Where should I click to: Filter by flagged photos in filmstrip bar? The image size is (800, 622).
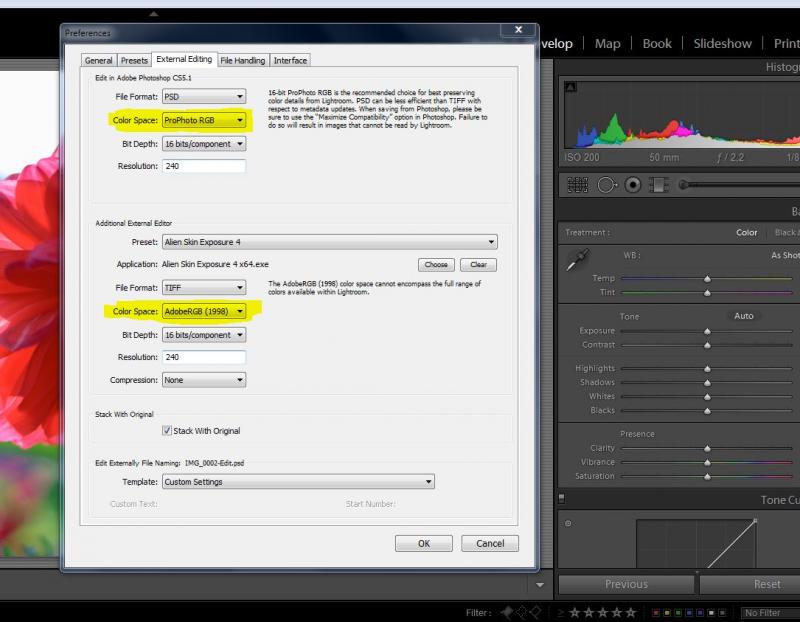[x=507, y=612]
